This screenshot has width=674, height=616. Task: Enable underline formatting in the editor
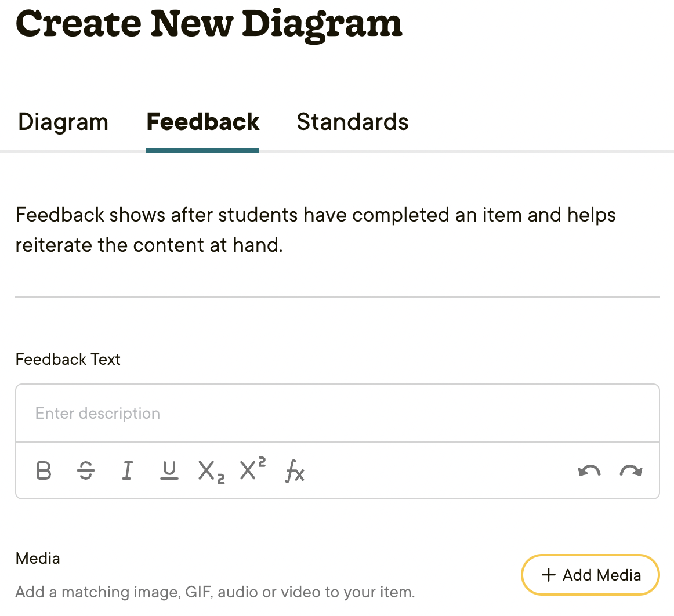169,470
